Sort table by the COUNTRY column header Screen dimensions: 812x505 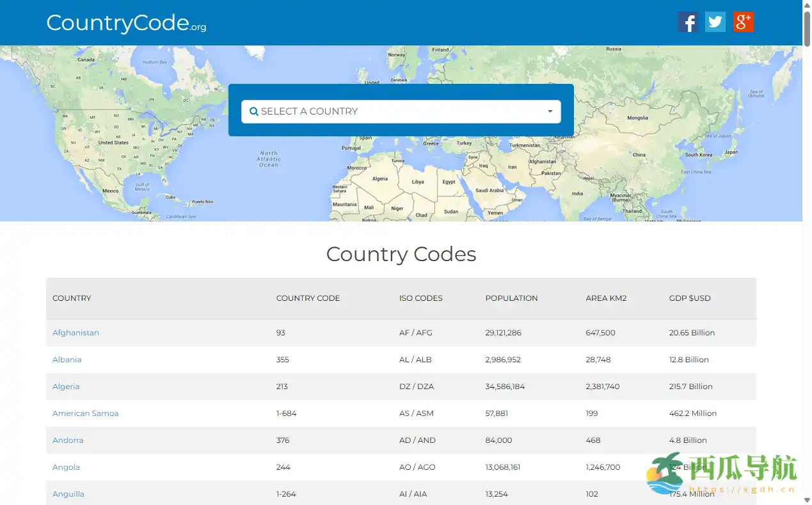72,298
